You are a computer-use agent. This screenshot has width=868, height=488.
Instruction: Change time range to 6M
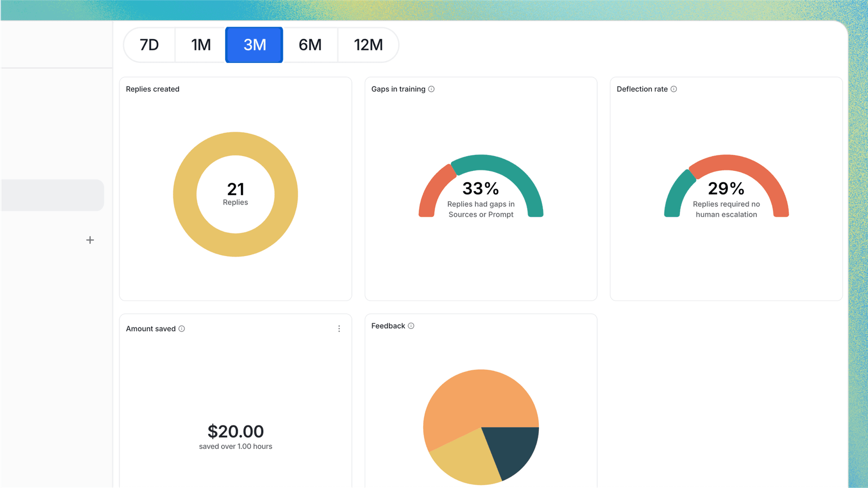pos(310,45)
